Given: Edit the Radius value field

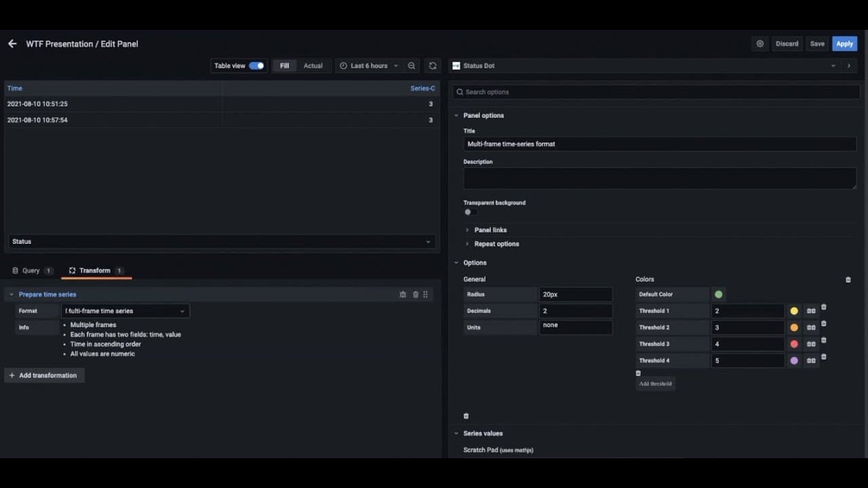Looking at the screenshot, I should (x=576, y=295).
